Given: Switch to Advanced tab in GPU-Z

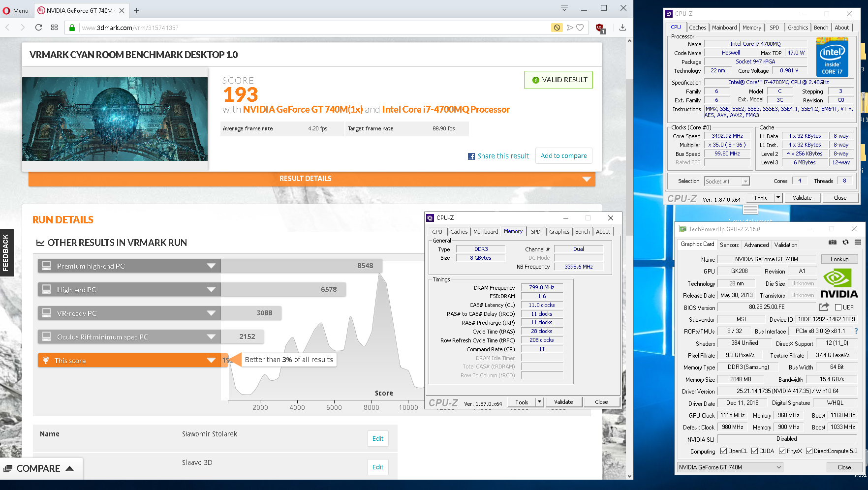Looking at the screenshot, I should [x=756, y=245].
